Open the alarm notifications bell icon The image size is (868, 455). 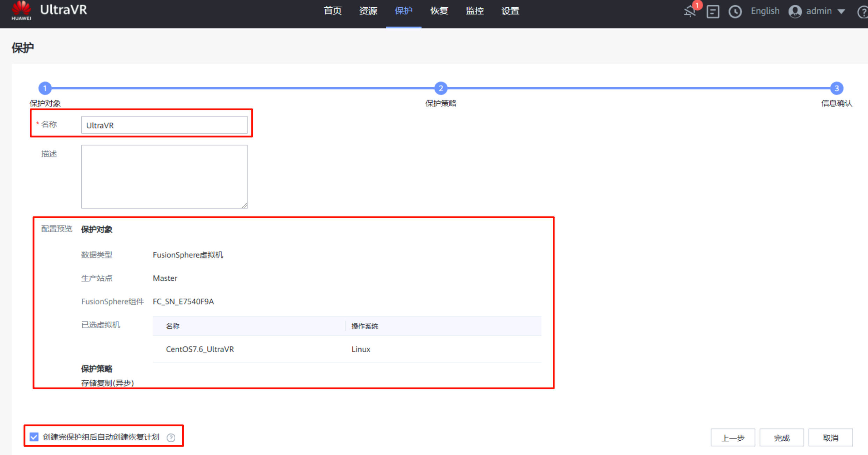pos(690,11)
